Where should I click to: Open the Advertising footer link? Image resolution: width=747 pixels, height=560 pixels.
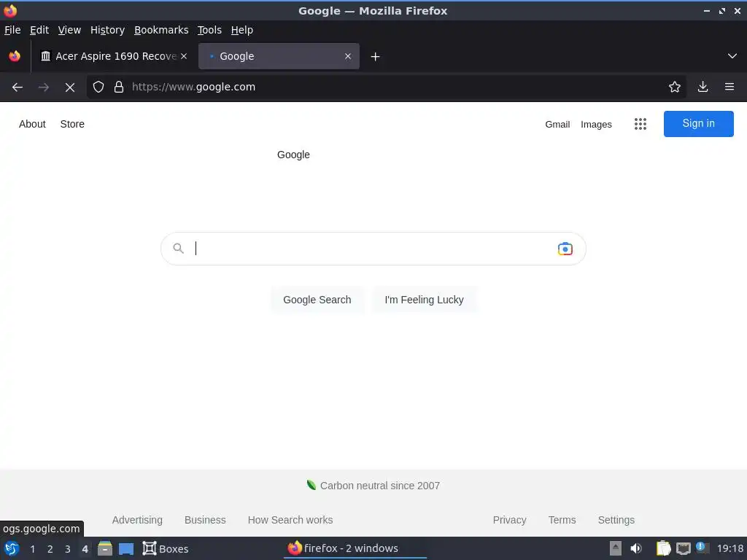pyautogui.click(x=137, y=520)
